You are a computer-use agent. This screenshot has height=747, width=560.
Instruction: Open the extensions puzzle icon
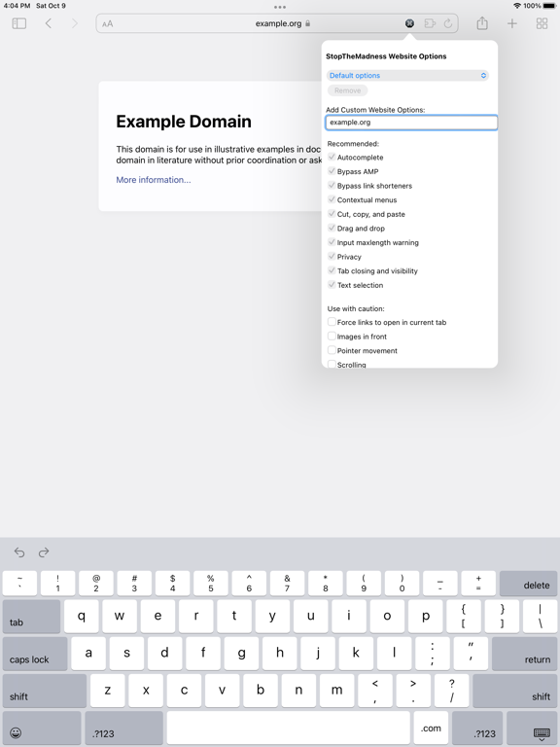(430, 23)
